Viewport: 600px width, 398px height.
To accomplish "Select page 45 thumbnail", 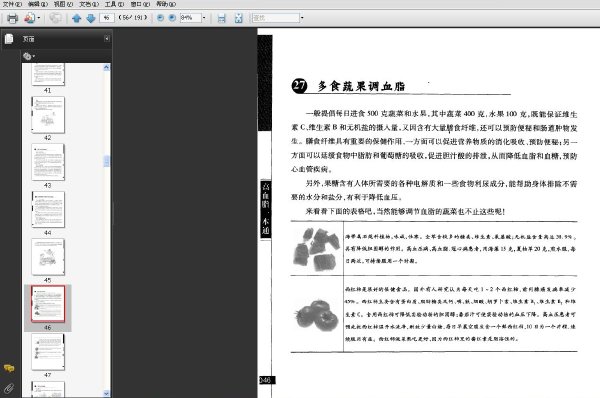I will tap(48, 257).
